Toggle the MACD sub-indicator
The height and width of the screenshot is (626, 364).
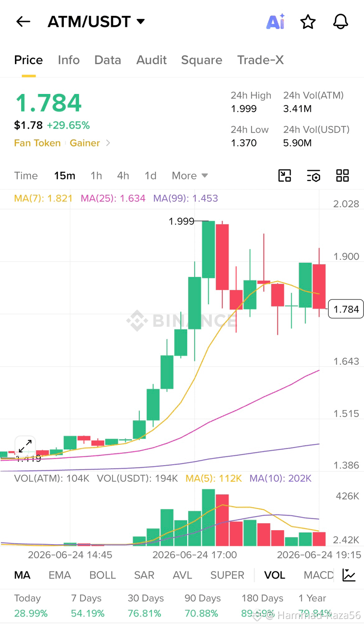[319, 575]
